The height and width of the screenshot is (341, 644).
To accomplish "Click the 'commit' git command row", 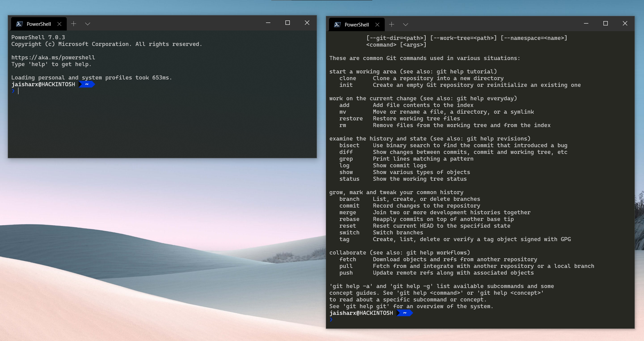I will (410, 206).
